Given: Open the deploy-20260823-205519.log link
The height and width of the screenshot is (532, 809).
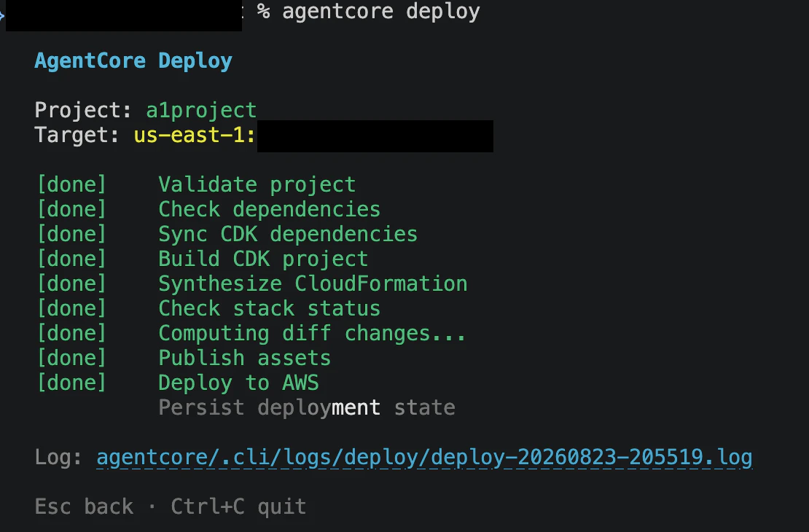Looking at the screenshot, I should 424,458.
